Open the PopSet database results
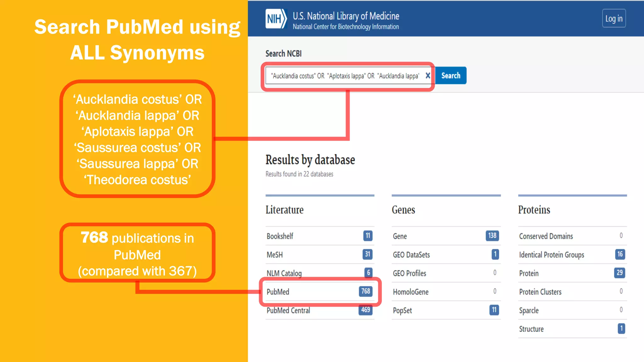Screen dimensions: 644x362 446,310
